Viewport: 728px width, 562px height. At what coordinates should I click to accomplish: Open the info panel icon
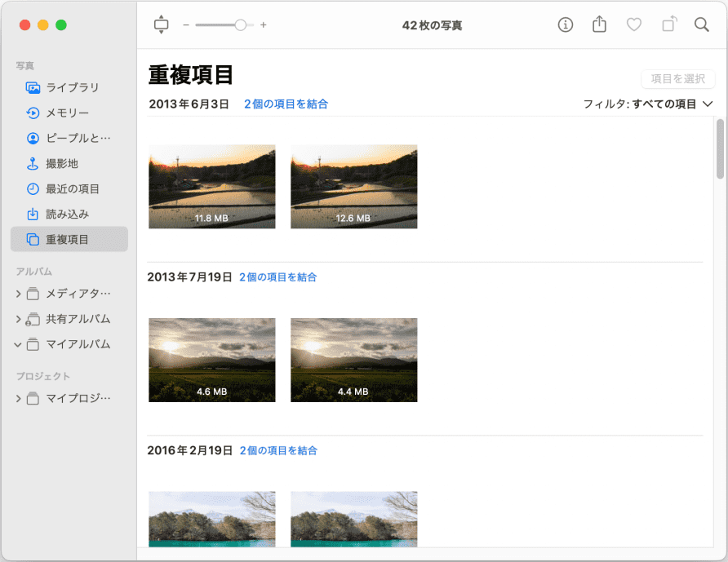[x=565, y=24]
